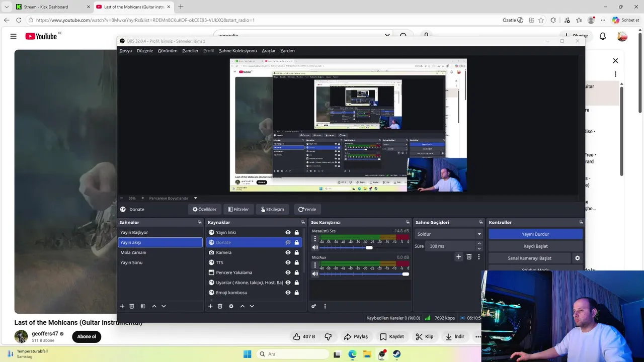Pop out the Ses Karıştırıcı dock icon
Screen dimensions: 644x362
[x=408, y=222]
